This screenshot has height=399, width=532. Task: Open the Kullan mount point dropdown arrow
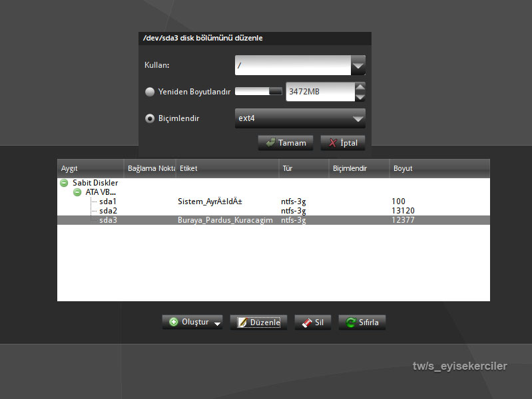pyautogui.click(x=358, y=65)
